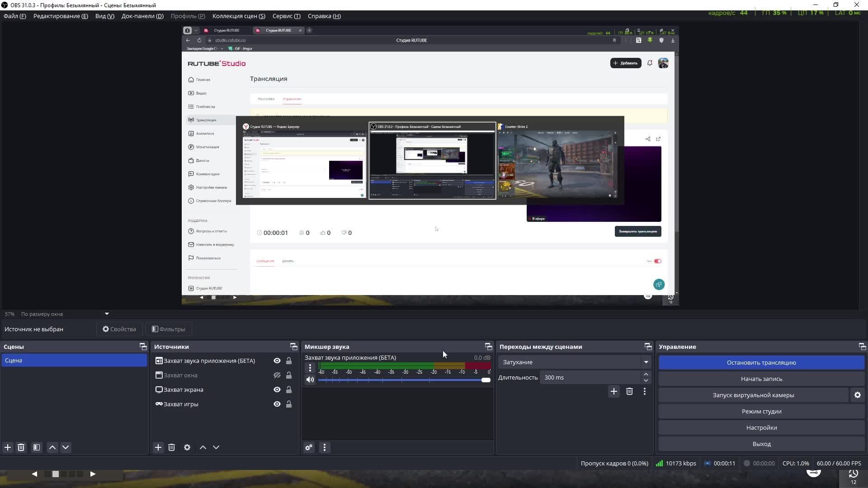Decrease transition duration stepper down

pos(646,380)
